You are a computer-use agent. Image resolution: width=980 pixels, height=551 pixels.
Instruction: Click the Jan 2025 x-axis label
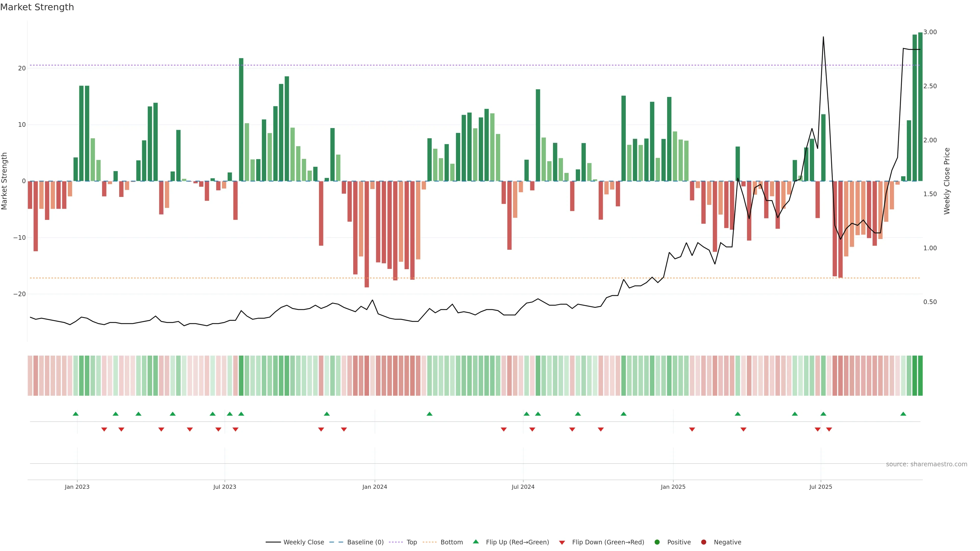[x=673, y=487]
